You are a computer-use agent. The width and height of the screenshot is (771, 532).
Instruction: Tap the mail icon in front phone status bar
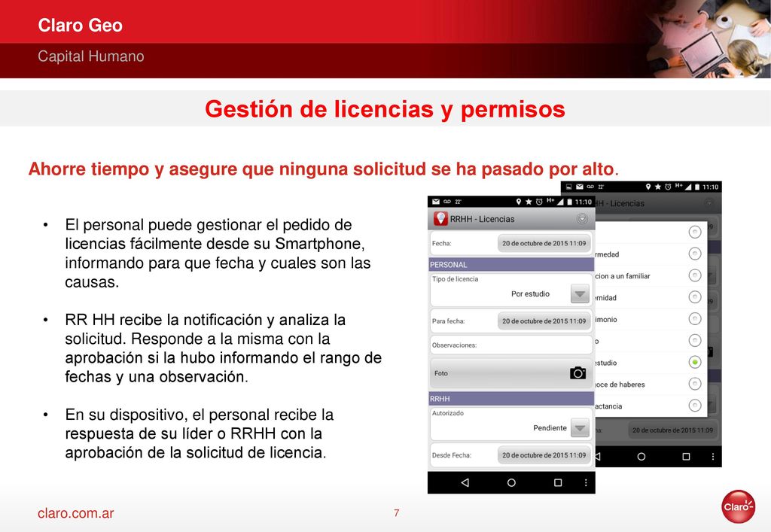[436, 202]
